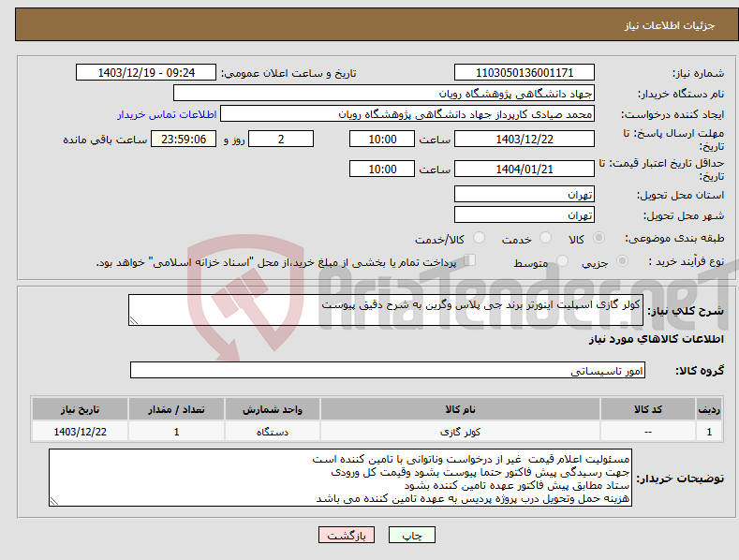Click the response deadline hour field

point(382,139)
